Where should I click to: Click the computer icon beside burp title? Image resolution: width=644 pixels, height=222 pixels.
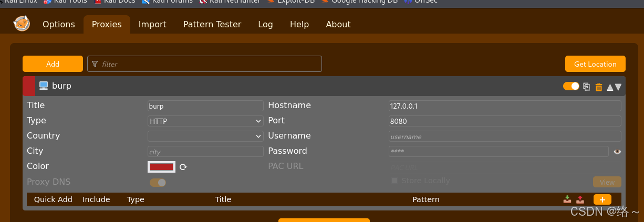44,86
